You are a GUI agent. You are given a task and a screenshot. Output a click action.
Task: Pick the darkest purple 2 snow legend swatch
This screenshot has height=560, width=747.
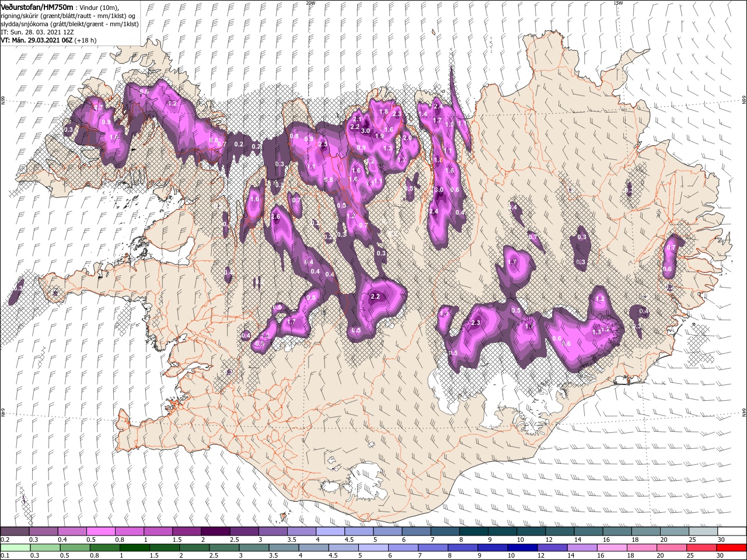coord(215,531)
